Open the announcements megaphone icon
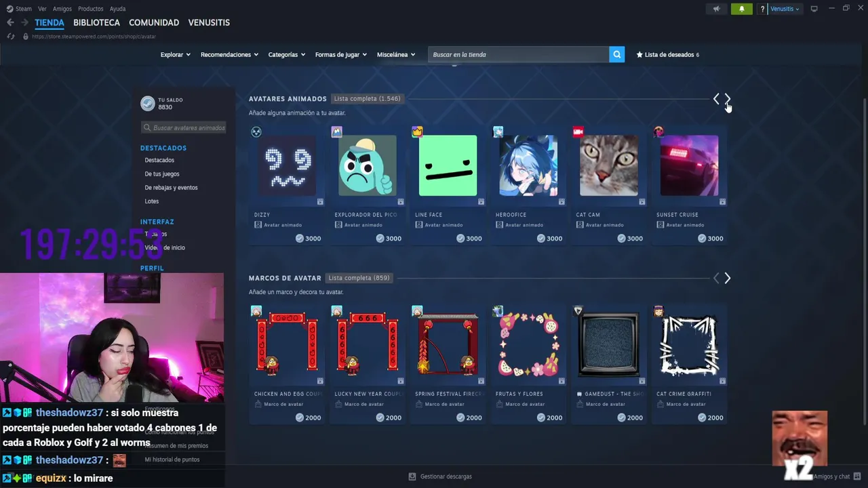 coord(716,9)
